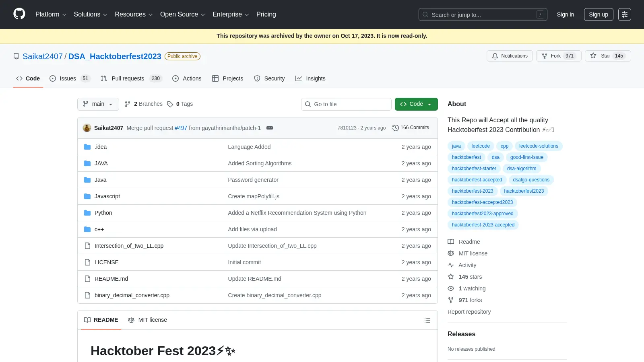Click commit hash 7810123
The image size is (644, 362).
click(347, 128)
